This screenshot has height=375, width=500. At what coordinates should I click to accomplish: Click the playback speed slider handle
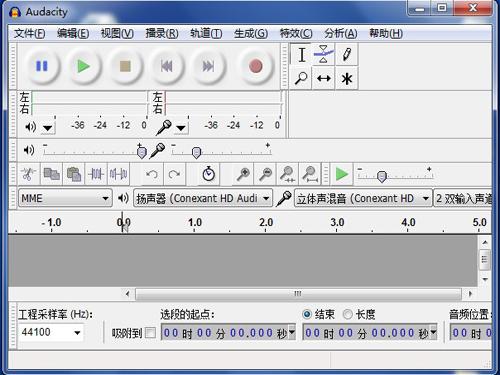click(382, 176)
